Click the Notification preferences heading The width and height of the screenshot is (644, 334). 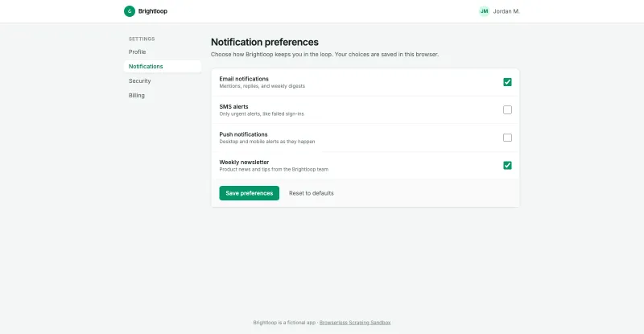coord(265,42)
